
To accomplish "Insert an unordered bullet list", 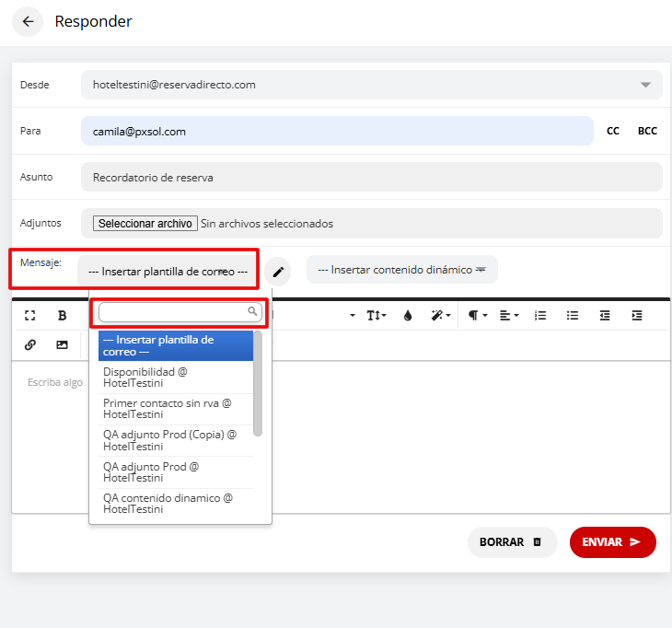I will pyautogui.click(x=573, y=315).
